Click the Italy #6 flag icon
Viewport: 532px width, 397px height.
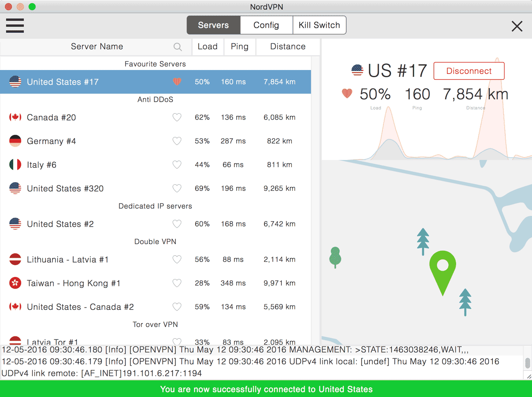pos(15,165)
